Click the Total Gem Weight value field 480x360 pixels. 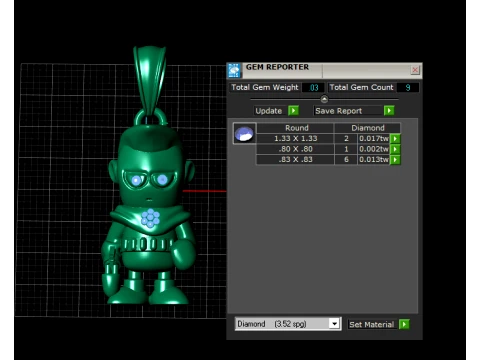[x=314, y=88]
